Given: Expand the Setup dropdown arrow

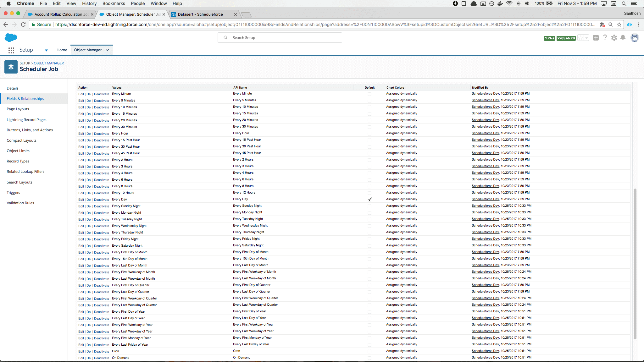Looking at the screenshot, I should click(x=46, y=50).
